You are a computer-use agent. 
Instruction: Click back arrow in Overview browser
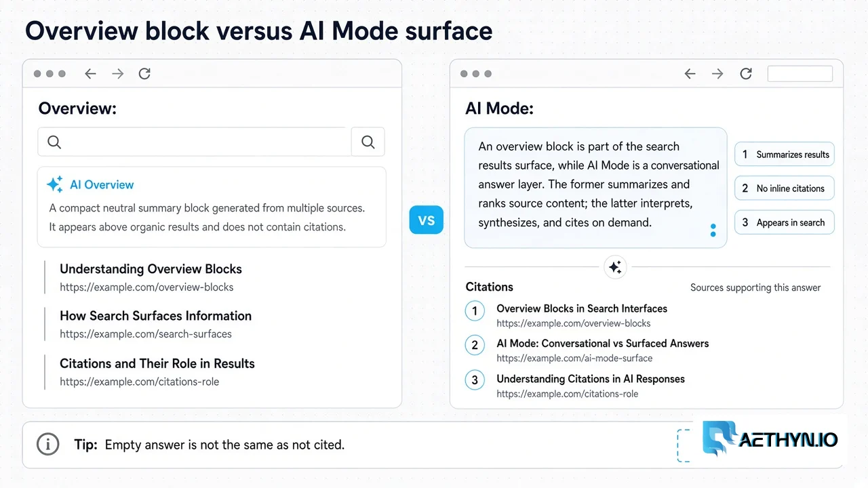tap(90, 74)
